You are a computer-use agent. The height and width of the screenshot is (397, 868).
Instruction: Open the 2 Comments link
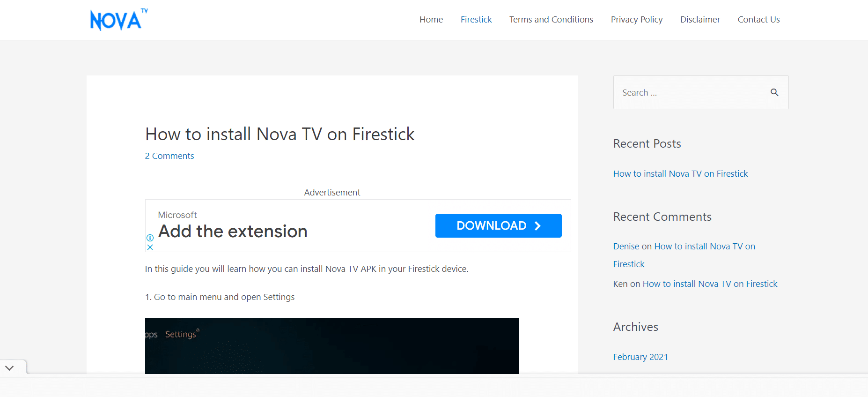coord(169,156)
